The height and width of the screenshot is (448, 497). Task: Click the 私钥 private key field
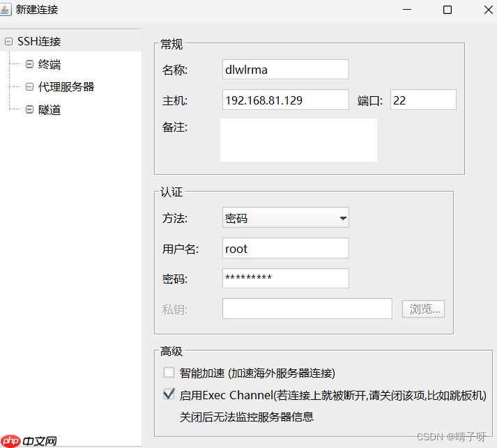[x=307, y=309]
